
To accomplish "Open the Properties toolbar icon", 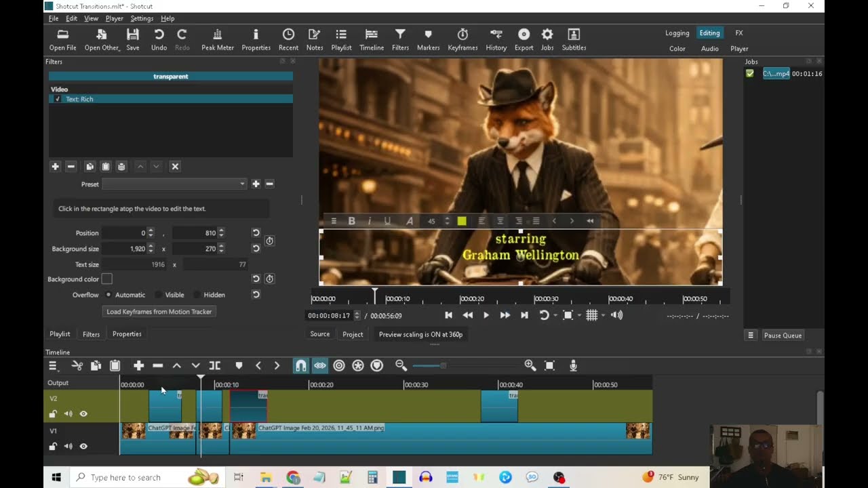I will [256, 39].
